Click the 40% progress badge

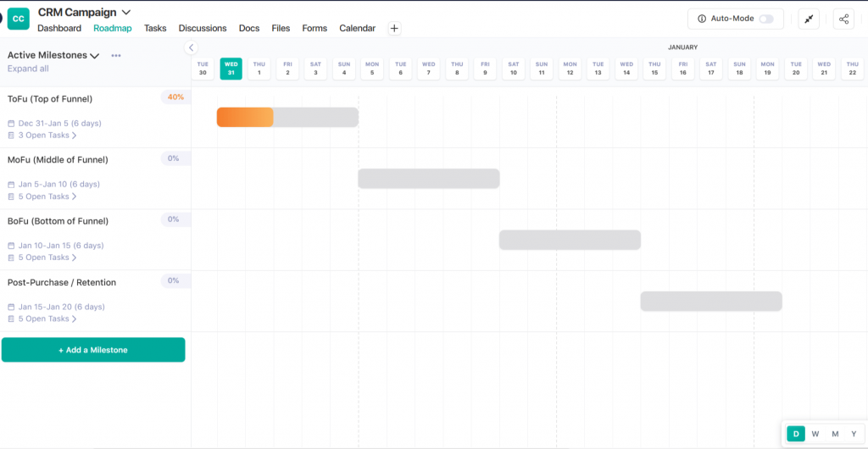tap(175, 97)
